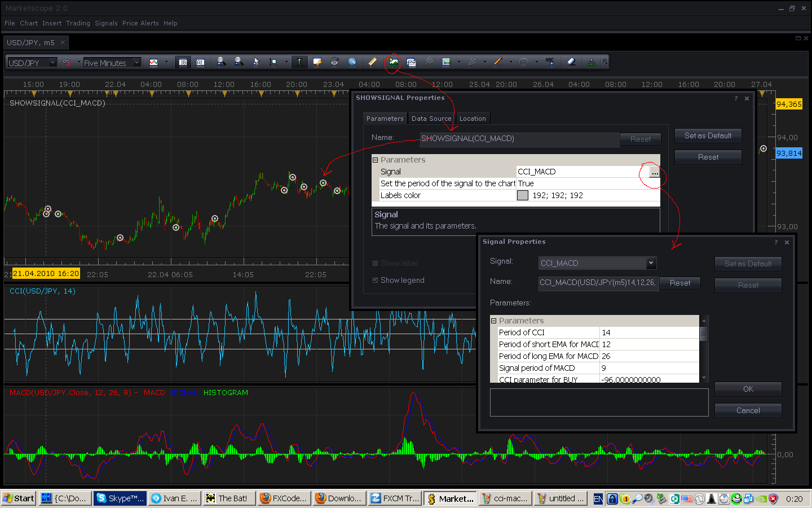Open the toolbar options at far right
812x508 pixels.
coord(604,62)
